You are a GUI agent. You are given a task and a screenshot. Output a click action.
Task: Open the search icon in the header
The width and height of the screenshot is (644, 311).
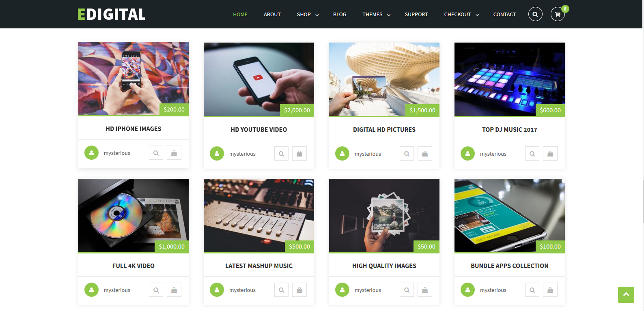535,14
